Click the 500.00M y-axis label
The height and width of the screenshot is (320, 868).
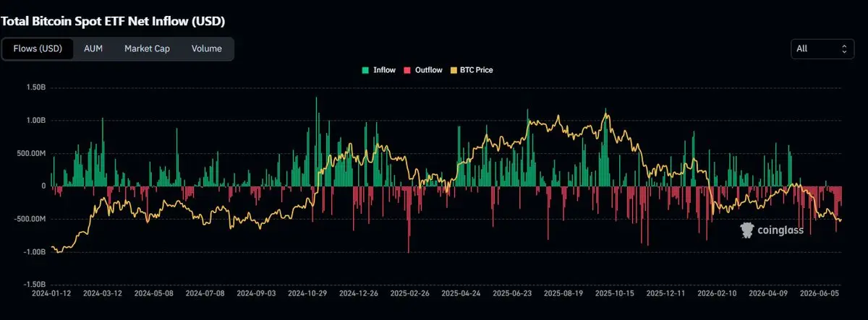coord(31,153)
